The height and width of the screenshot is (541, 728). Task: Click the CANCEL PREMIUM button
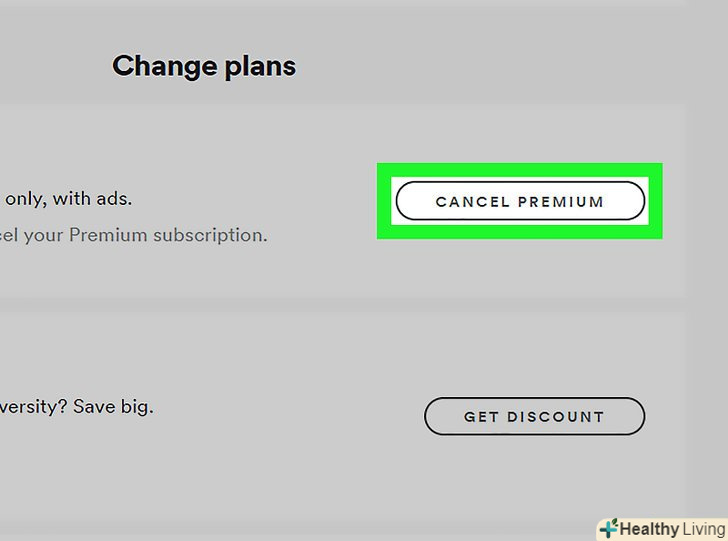pyautogui.click(x=520, y=201)
